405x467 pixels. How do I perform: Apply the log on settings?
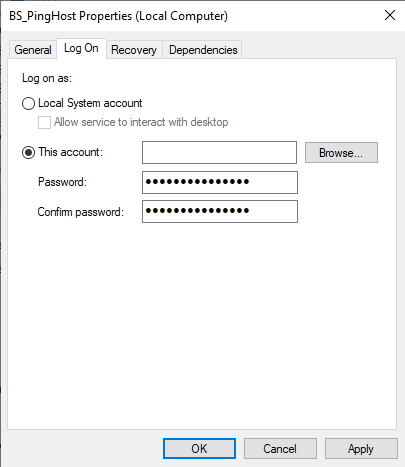[x=361, y=449]
